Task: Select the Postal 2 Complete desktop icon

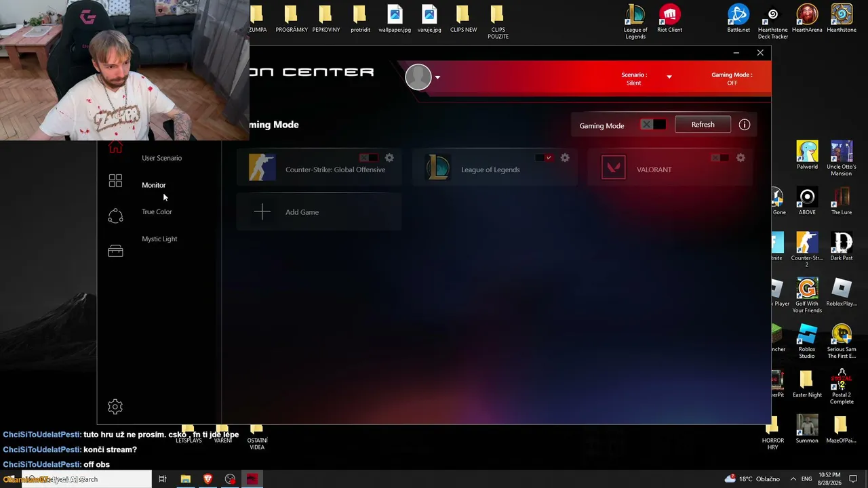Action: click(842, 387)
